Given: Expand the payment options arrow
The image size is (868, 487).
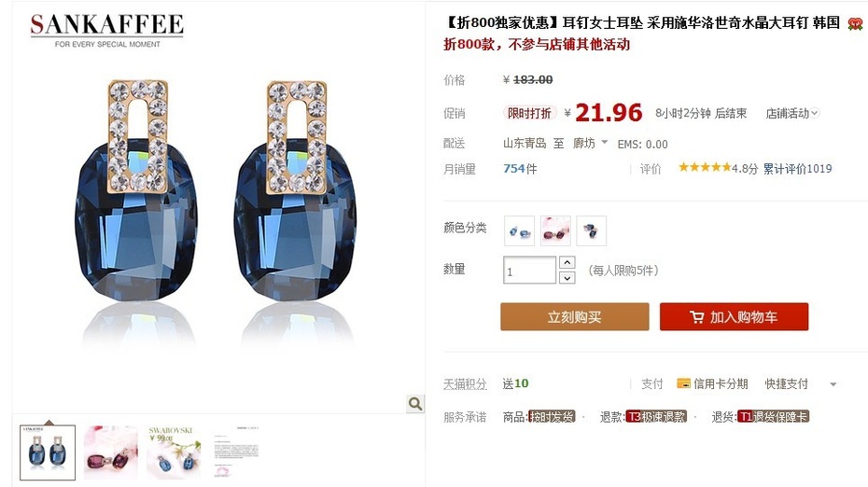Looking at the screenshot, I should tap(833, 384).
